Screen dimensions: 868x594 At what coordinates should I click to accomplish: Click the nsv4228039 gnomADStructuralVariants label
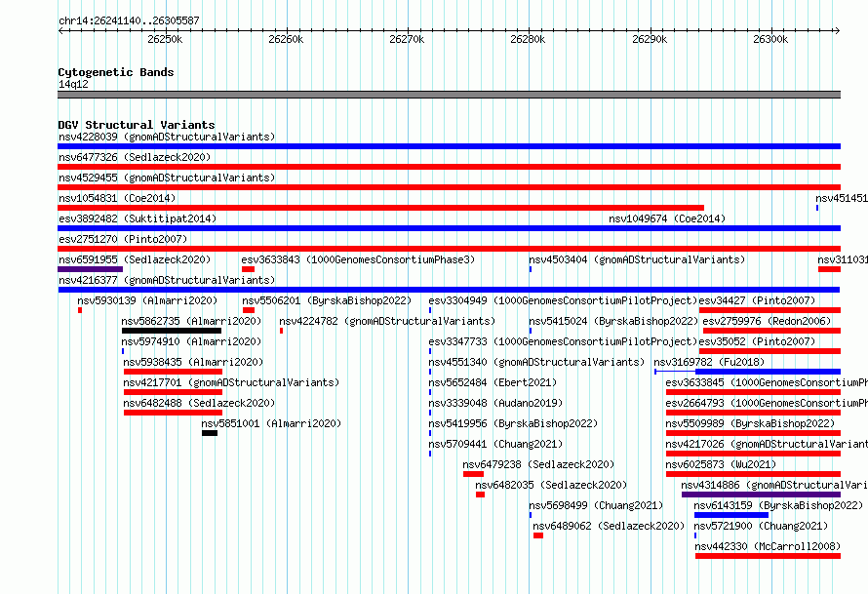167,137
